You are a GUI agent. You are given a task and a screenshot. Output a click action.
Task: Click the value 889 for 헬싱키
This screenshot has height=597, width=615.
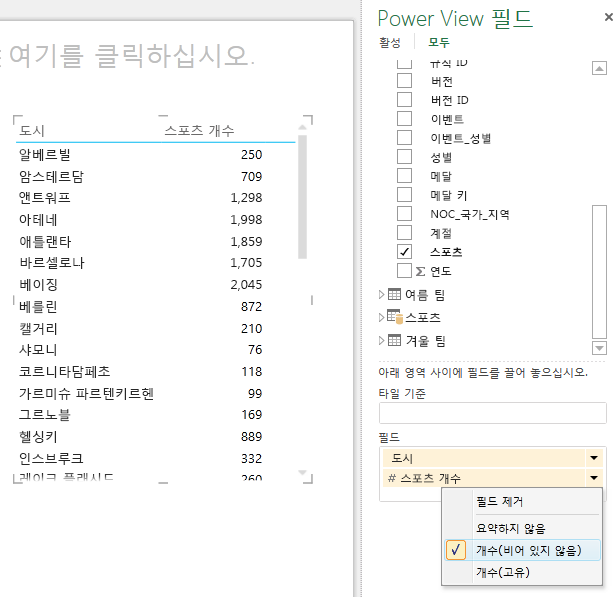[251, 437]
